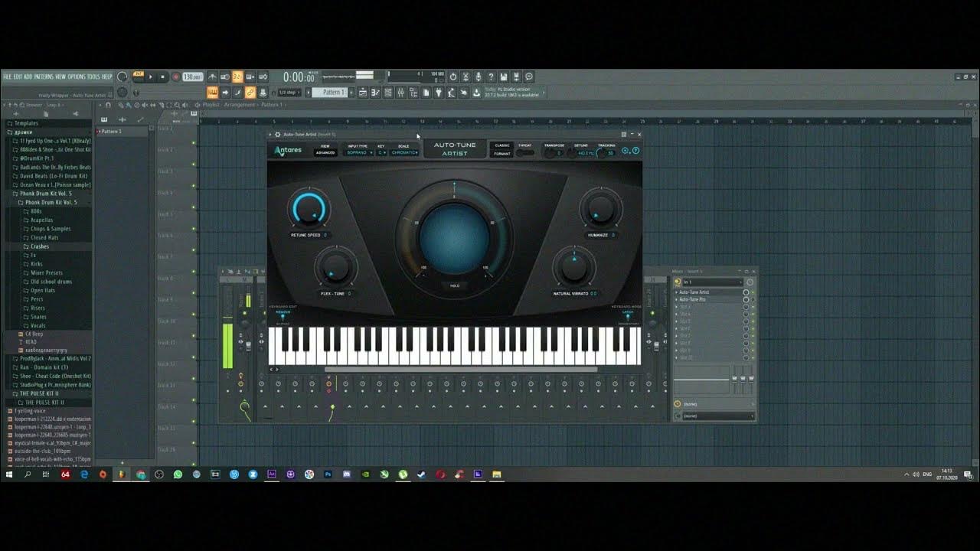Open Windows Start menu
The width and height of the screenshot is (980, 551).
(x=9, y=474)
